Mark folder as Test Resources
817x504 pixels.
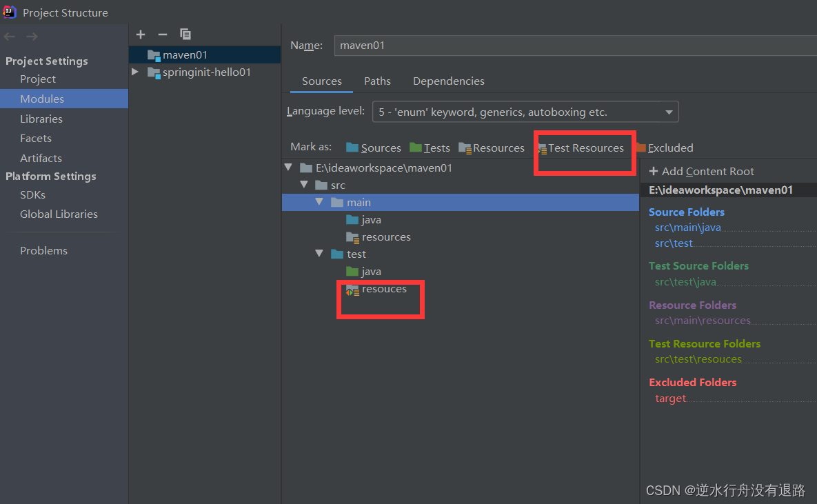coord(581,148)
